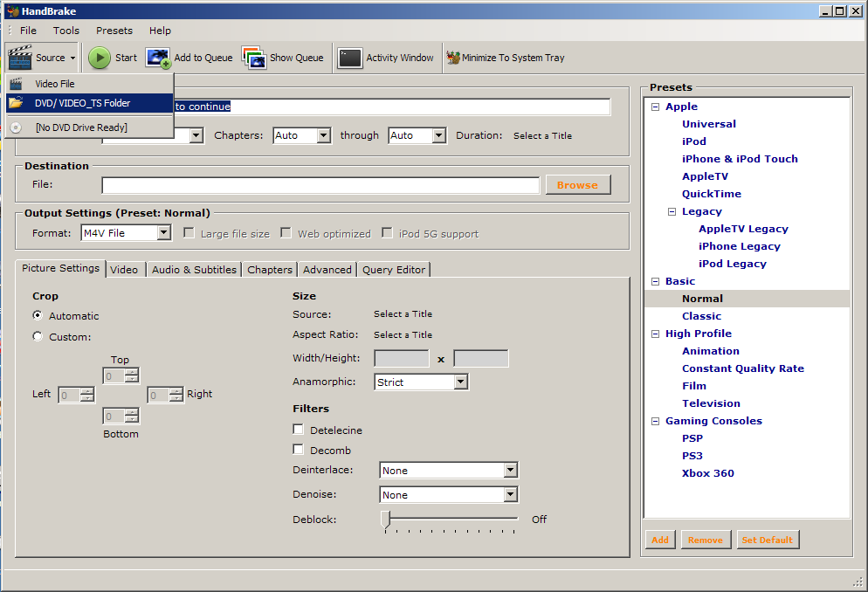The width and height of the screenshot is (868, 592).
Task: Click the Destination File input field
Action: coord(320,185)
